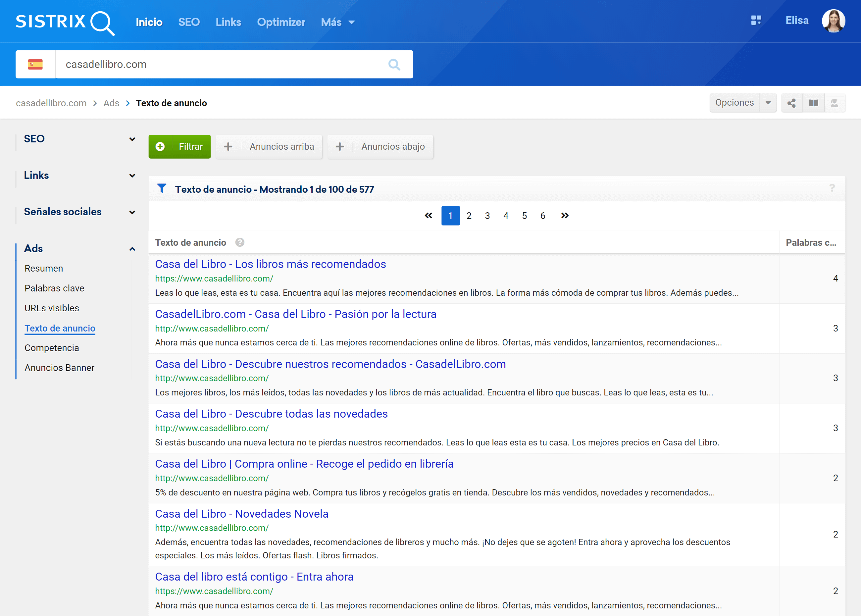Expand the SEO sidebar section

(132, 139)
